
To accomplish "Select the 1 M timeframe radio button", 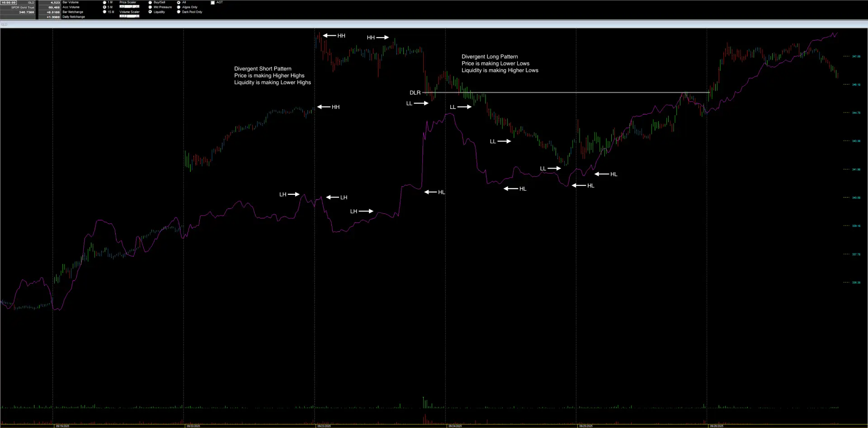I will [x=105, y=2].
